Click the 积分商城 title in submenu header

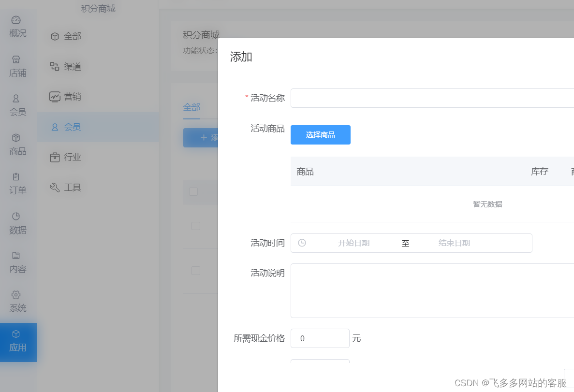tap(98, 8)
